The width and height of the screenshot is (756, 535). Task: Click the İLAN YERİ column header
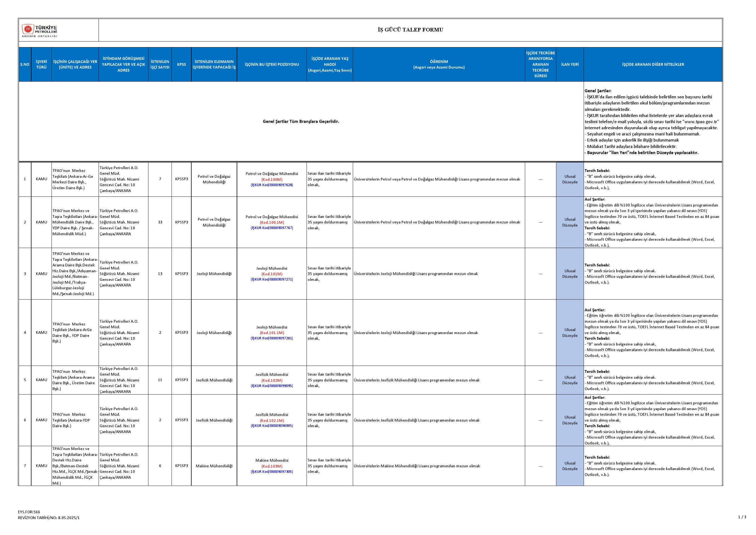[x=570, y=65]
